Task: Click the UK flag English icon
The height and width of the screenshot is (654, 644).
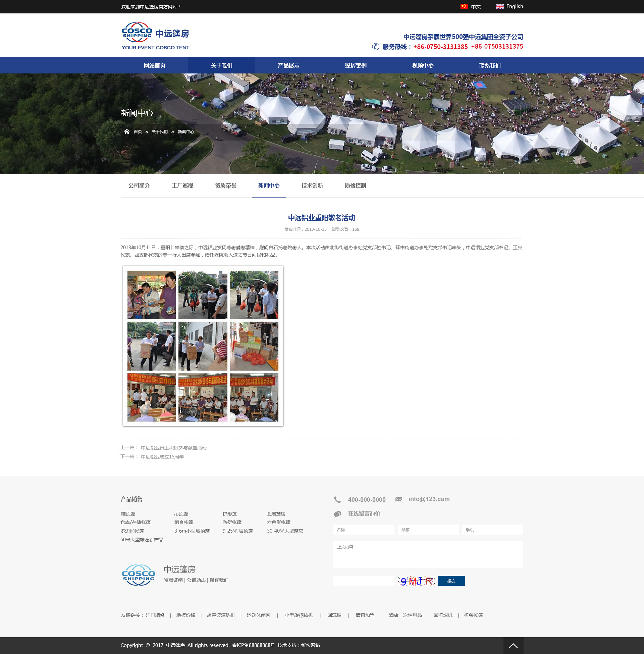Action: coord(499,7)
